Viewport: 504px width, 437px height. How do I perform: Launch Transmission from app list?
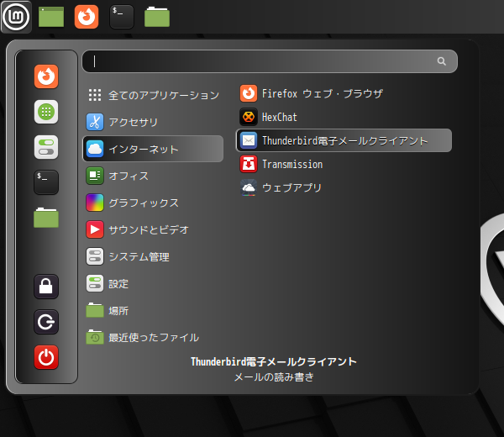coord(344,164)
